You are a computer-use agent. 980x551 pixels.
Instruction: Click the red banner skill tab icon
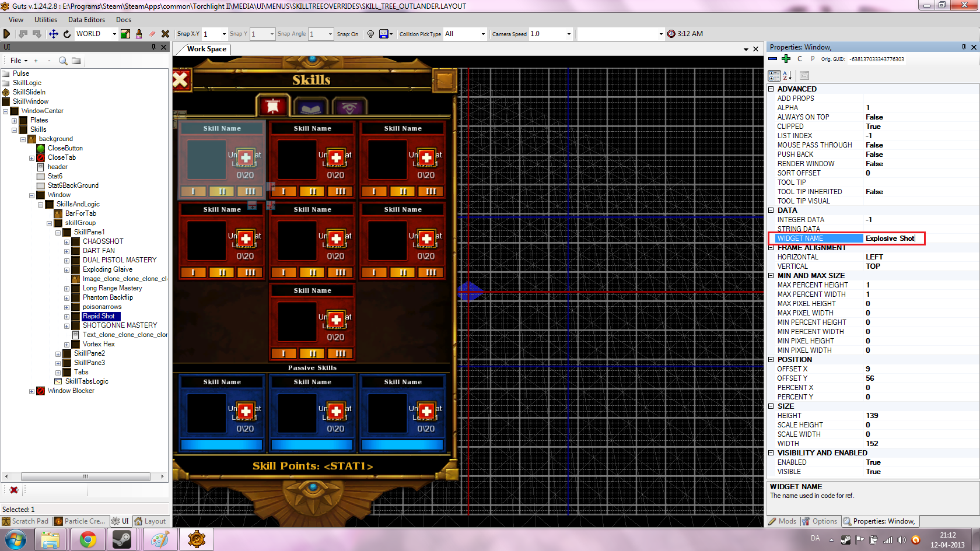[273, 106]
